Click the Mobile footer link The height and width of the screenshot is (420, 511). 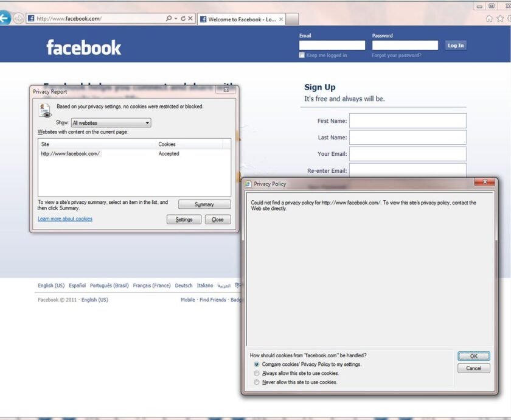point(188,299)
